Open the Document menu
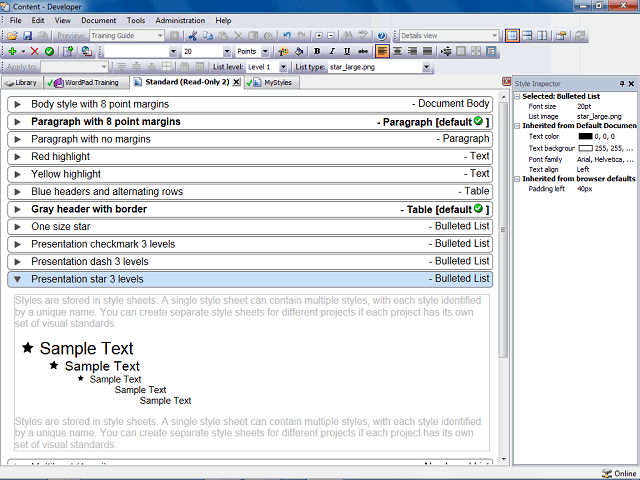The image size is (640, 480). point(98,20)
